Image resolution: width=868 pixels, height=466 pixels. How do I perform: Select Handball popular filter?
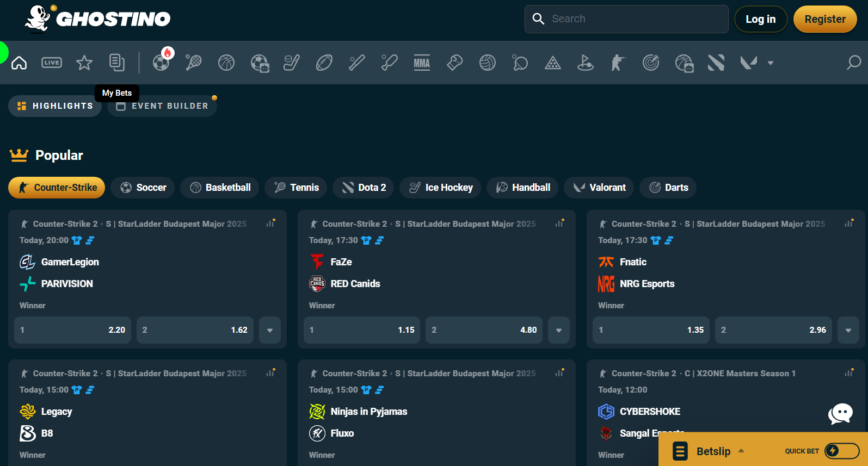pos(522,188)
